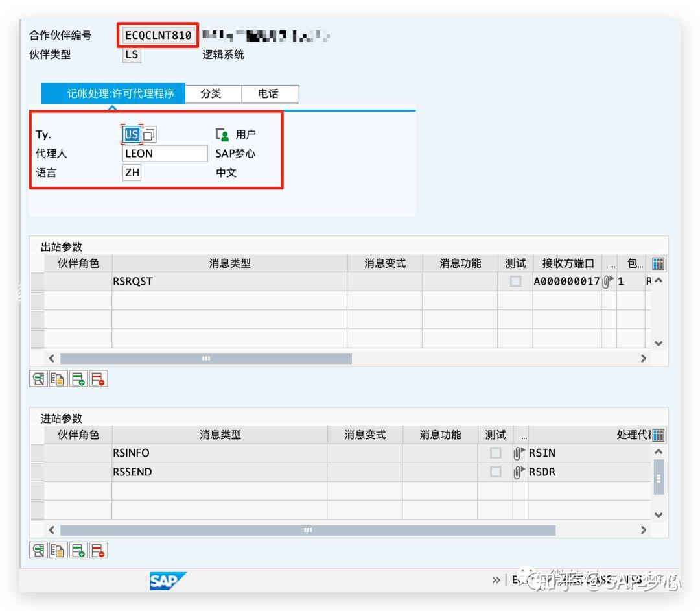Toggle 测试 checkbox for RSSEND
The height and width of the screenshot is (611, 700).
496,472
